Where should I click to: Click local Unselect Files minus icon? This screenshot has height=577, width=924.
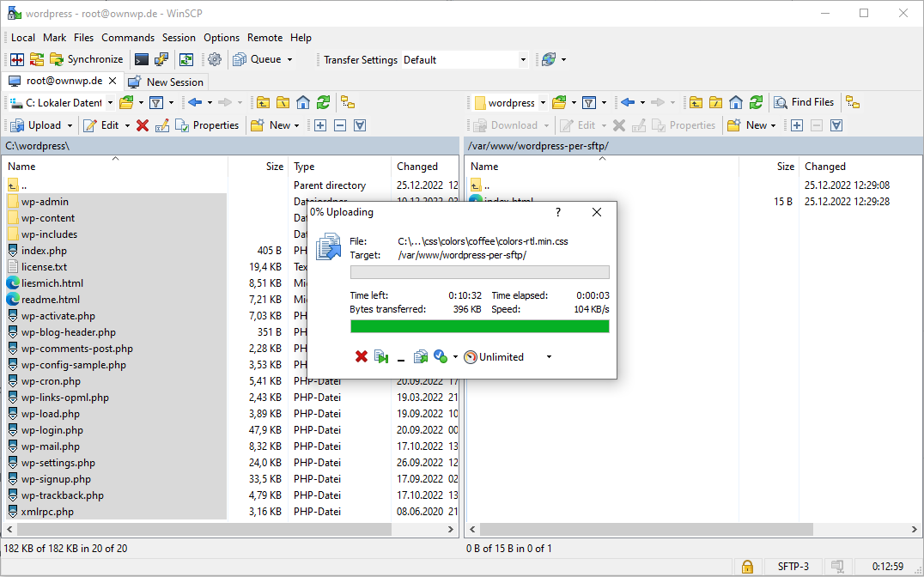(x=340, y=125)
